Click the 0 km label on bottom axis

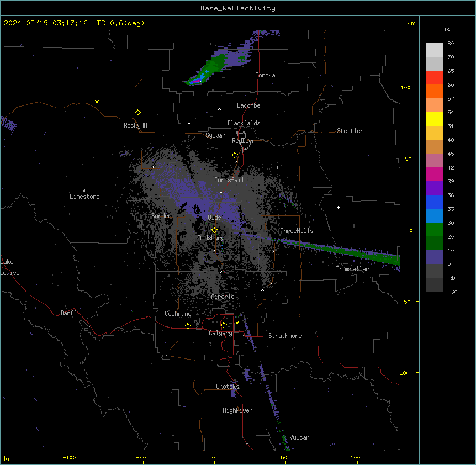pos(213,457)
